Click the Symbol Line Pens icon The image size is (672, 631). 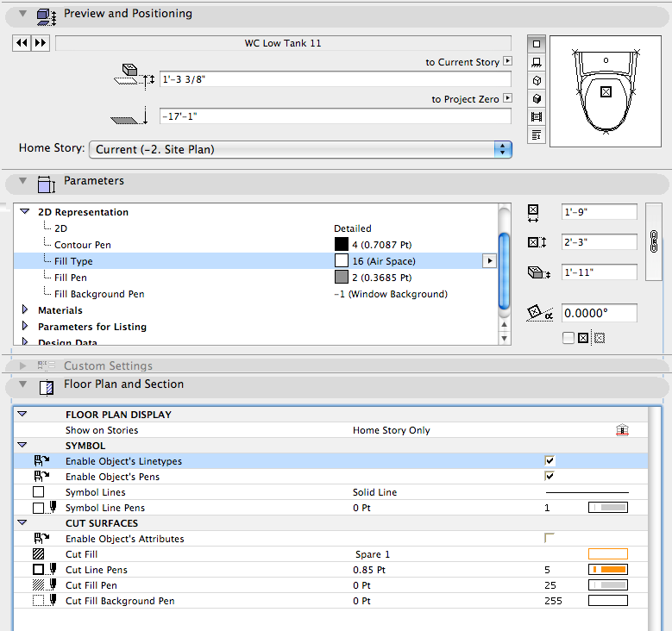tap(45, 507)
